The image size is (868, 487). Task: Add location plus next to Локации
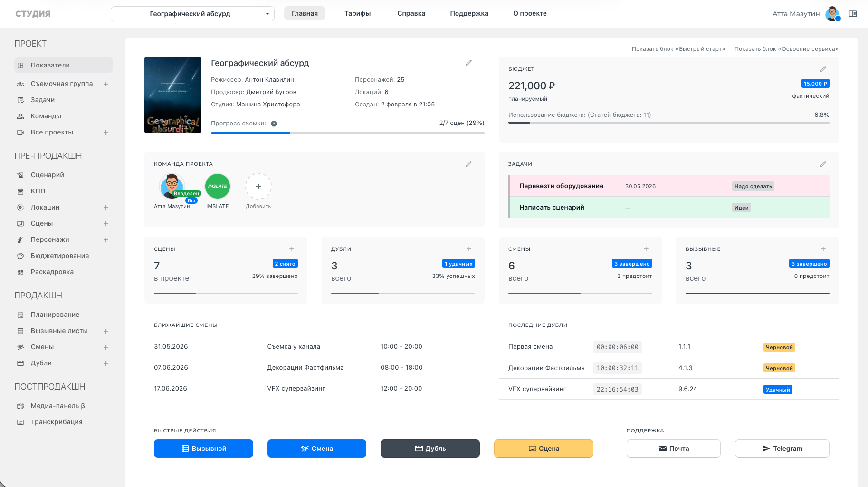[x=106, y=208]
